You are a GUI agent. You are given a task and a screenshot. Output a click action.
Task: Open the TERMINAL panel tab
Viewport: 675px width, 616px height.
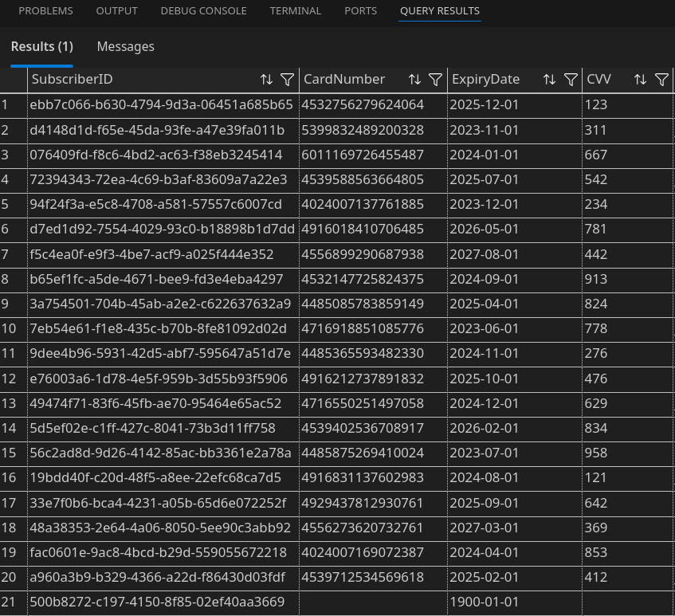pyautogui.click(x=296, y=11)
